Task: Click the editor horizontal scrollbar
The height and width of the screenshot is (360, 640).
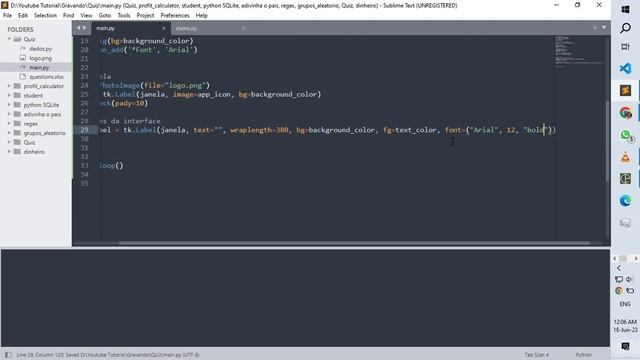Action: click(354, 243)
